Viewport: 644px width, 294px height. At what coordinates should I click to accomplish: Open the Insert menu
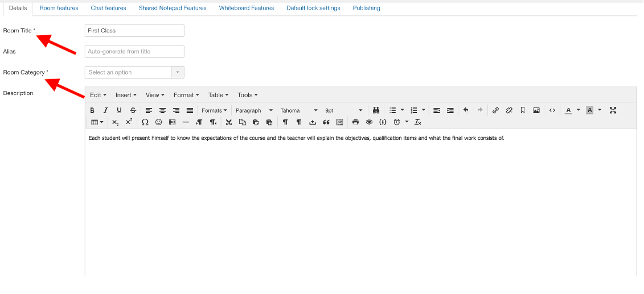point(126,95)
